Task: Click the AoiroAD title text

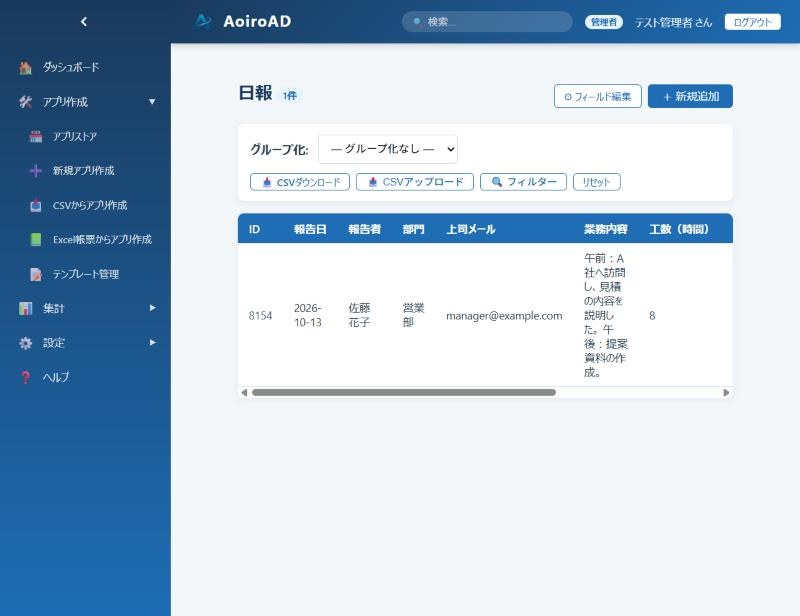Action: 257,21
